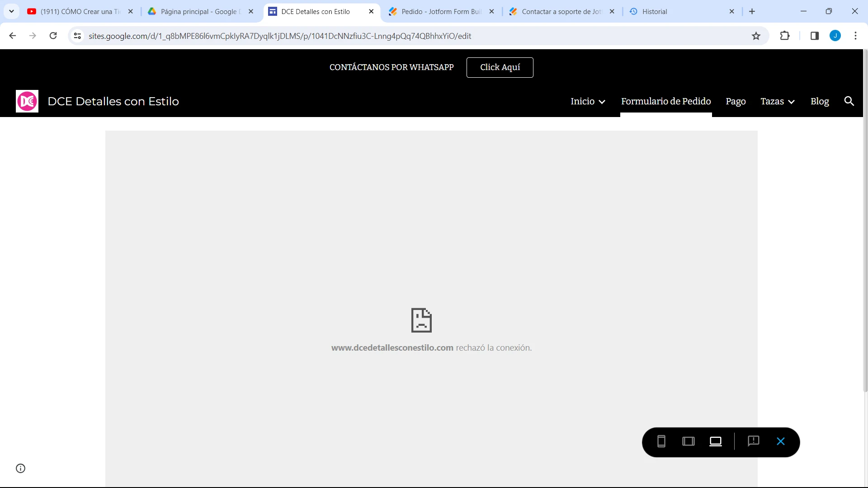Click the back navigation arrow
The width and height of the screenshot is (868, 488).
click(12, 36)
